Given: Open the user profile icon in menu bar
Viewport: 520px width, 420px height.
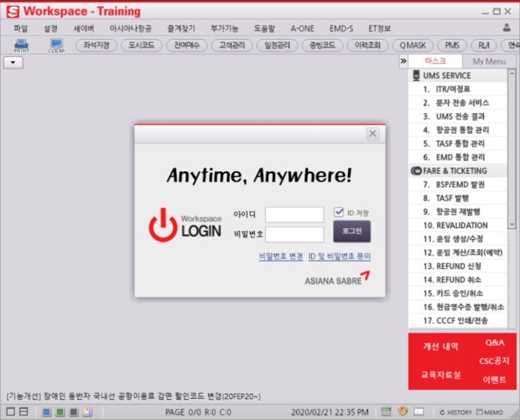Looking at the screenshot, I should [507, 28].
